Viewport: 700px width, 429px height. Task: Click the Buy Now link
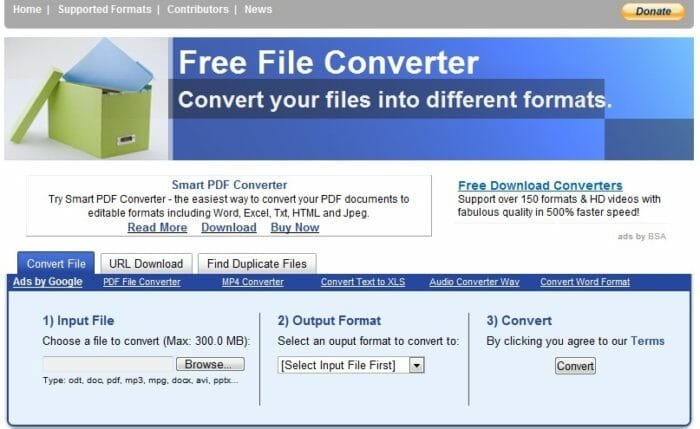(295, 228)
